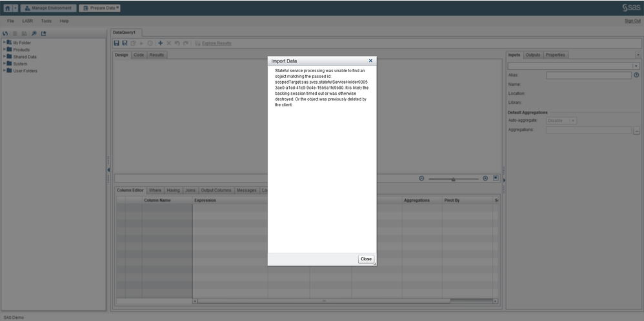The image size is (644, 321).
Task: Click the help icon next to the Alias field
Action: 637,75
